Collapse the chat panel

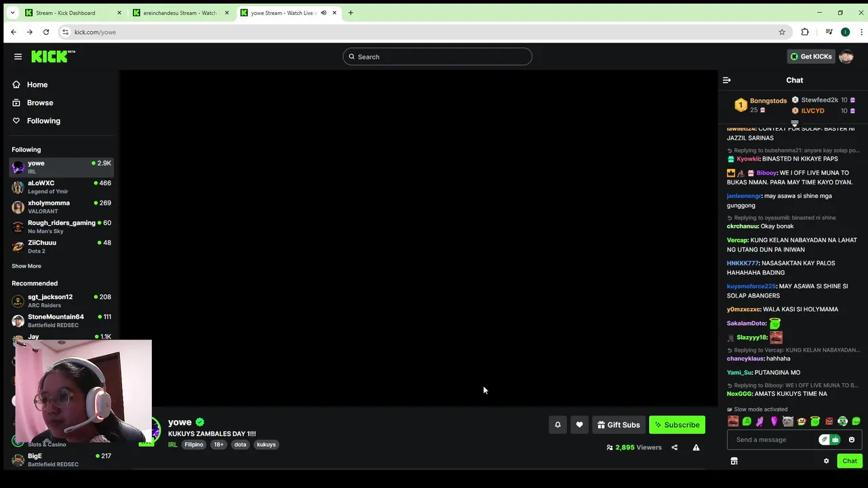point(727,80)
